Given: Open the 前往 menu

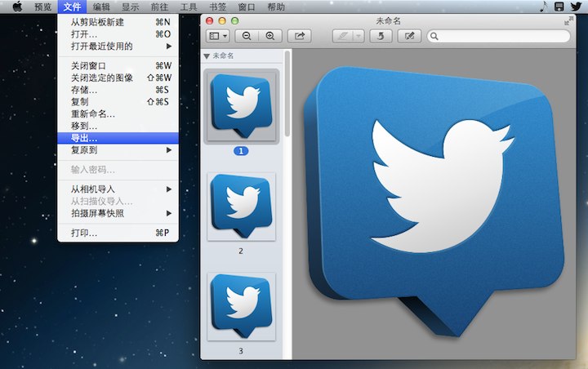Looking at the screenshot, I should (159, 7).
